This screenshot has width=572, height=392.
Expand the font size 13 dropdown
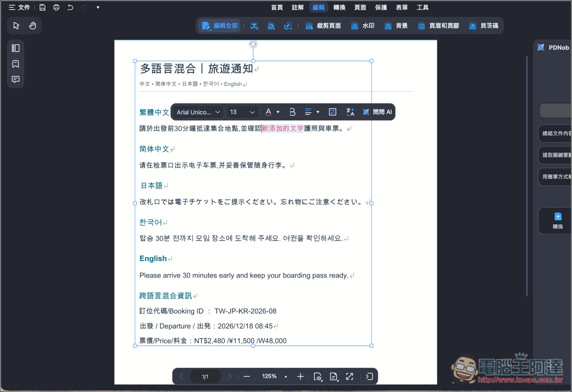[x=242, y=112]
